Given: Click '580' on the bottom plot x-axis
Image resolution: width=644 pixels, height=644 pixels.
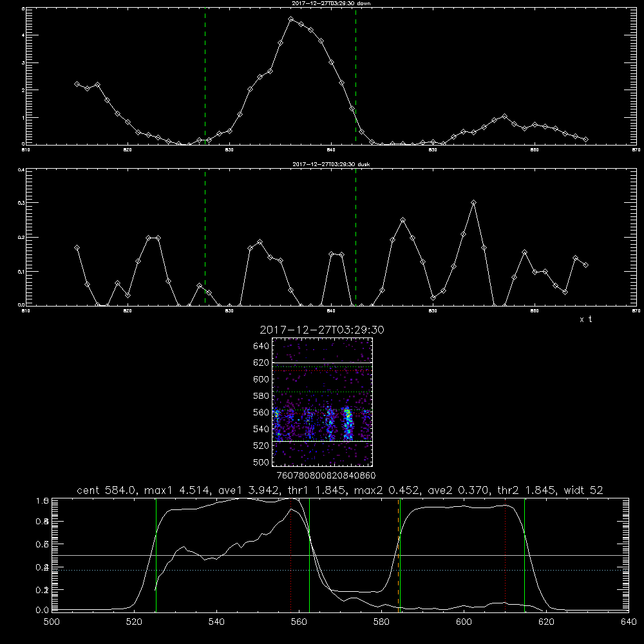Looking at the screenshot, I should (x=381, y=622).
